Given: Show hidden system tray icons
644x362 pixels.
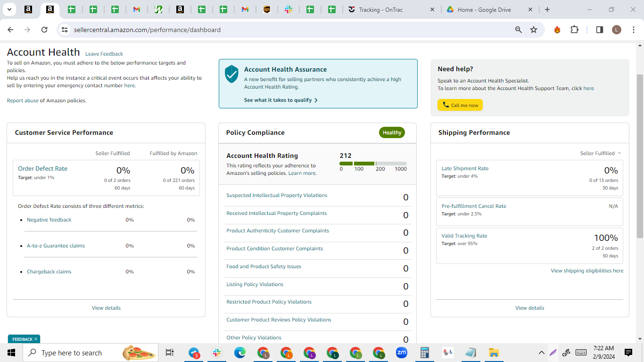Looking at the screenshot, I should pos(542,353).
